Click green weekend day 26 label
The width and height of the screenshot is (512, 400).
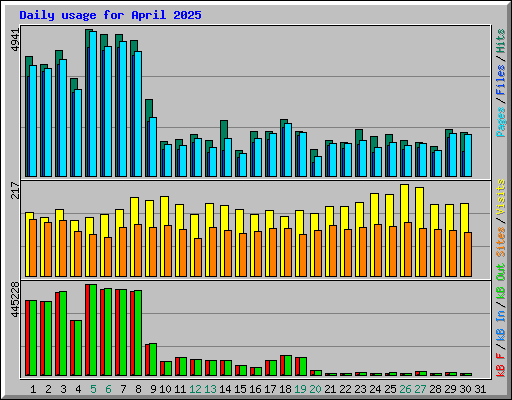(x=405, y=389)
